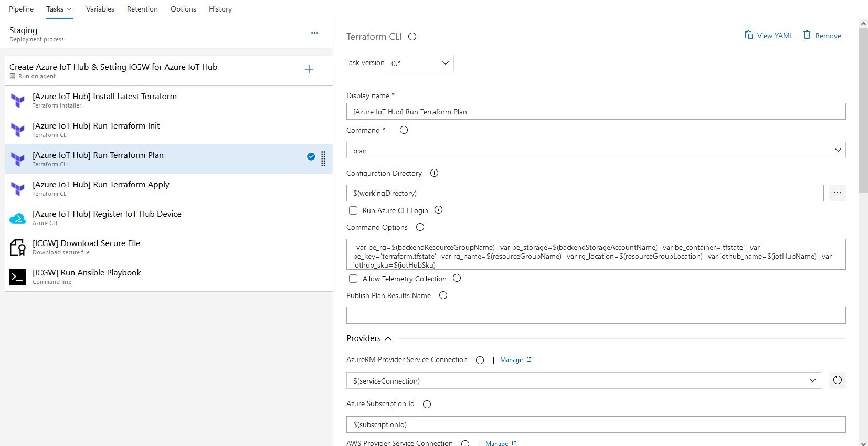The width and height of the screenshot is (868, 446).
Task: Click the refresh icon beside service connection dropdown
Action: coord(837,380)
